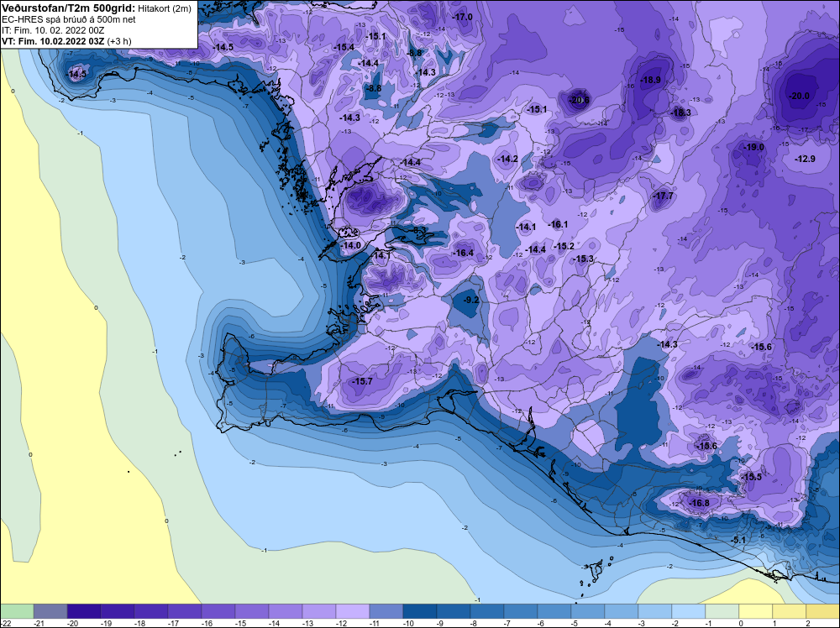The height and width of the screenshot is (628, 840).
Task: Click the grey-purple -21 legend color swatch
Action: [x=50, y=611]
